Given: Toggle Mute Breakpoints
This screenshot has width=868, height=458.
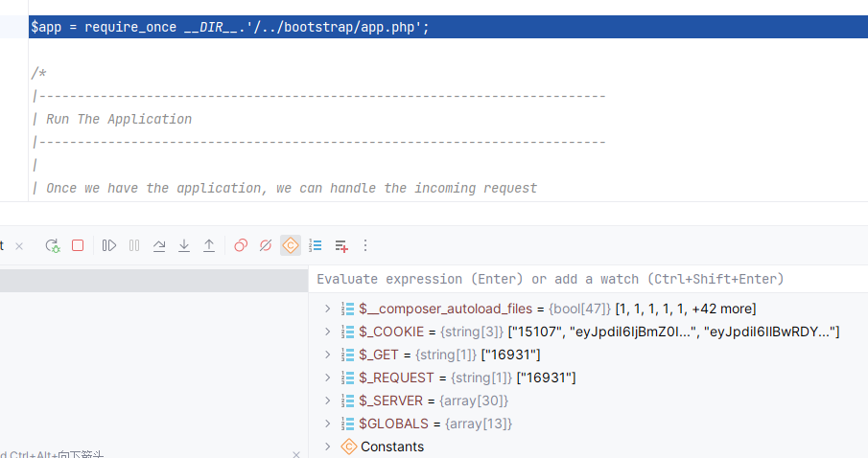Looking at the screenshot, I should click(266, 246).
